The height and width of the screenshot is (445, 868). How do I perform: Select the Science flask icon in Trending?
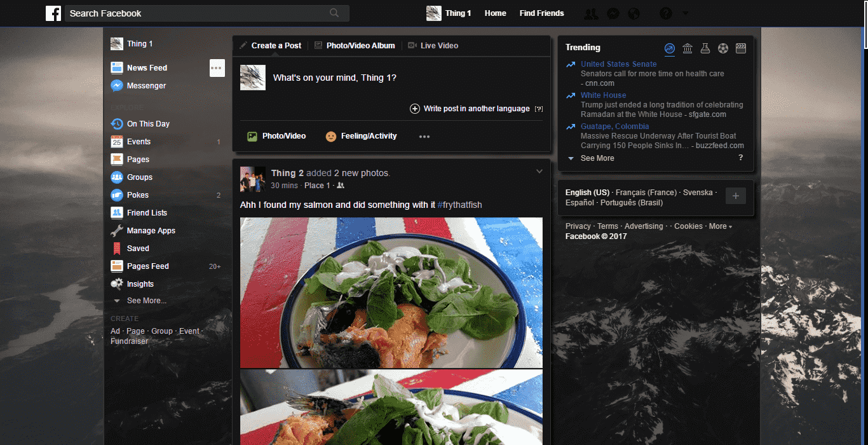coord(705,48)
